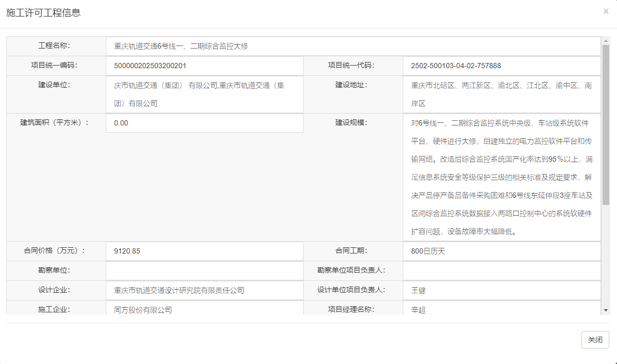The width and height of the screenshot is (617, 364).
Task: Close the dialog with the top-right X icon
Action: tap(606, 11)
